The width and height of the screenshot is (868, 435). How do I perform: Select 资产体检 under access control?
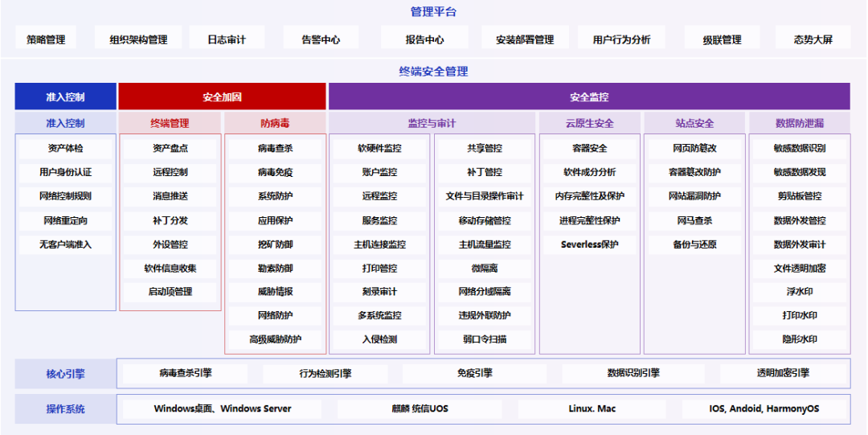click(x=65, y=149)
